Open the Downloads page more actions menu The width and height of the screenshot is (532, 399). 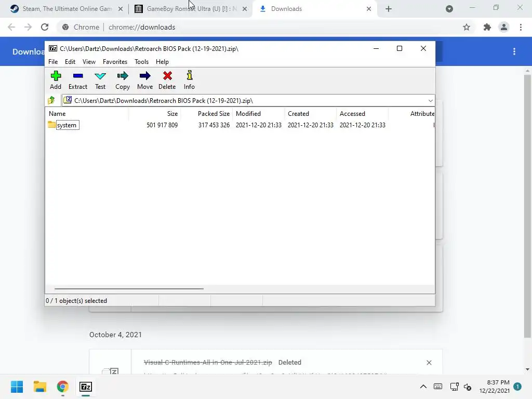[514, 51]
